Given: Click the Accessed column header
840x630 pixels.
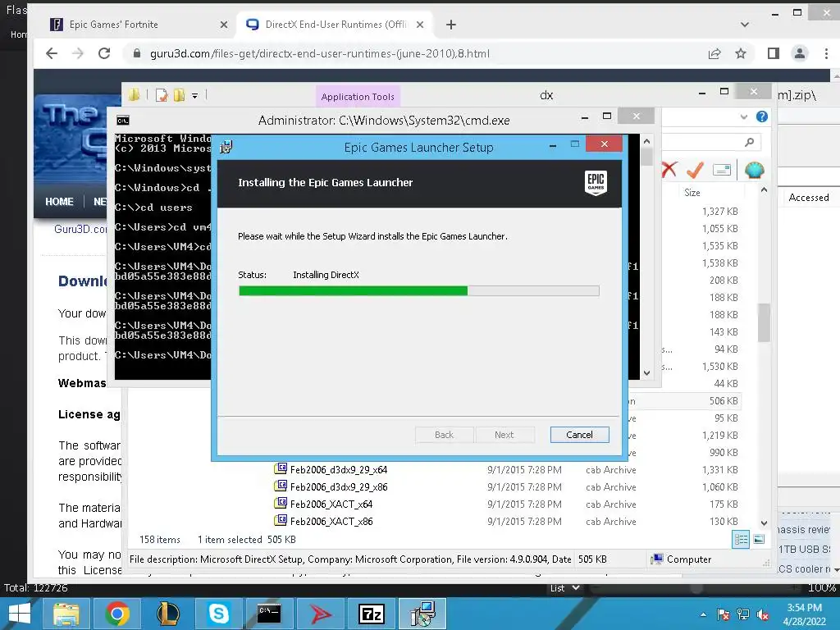Looking at the screenshot, I should (x=808, y=197).
